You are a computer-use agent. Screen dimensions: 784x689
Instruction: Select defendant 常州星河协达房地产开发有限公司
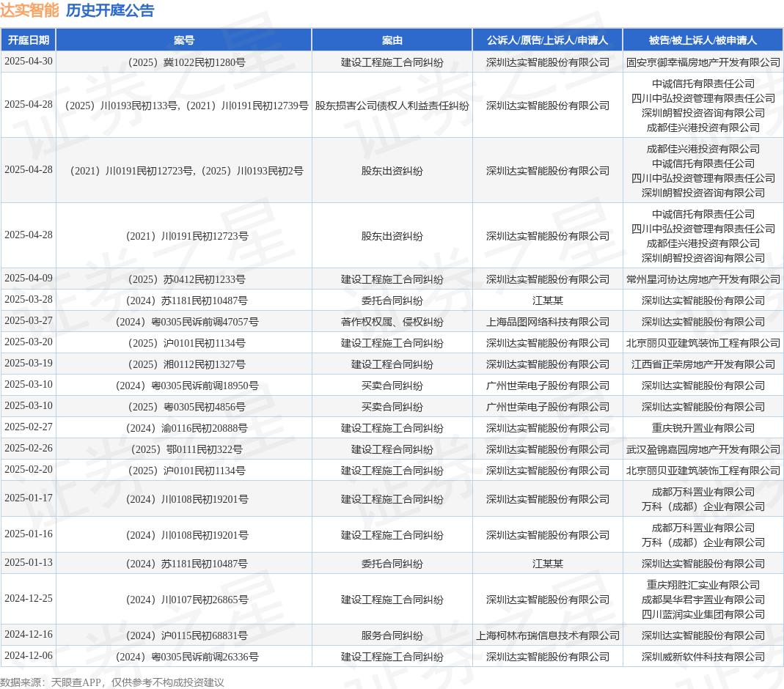[x=703, y=279]
